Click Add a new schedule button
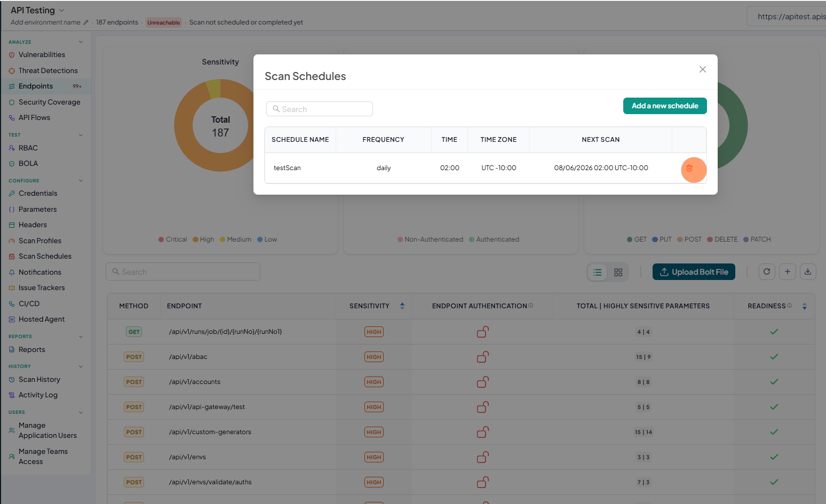 pos(665,106)
